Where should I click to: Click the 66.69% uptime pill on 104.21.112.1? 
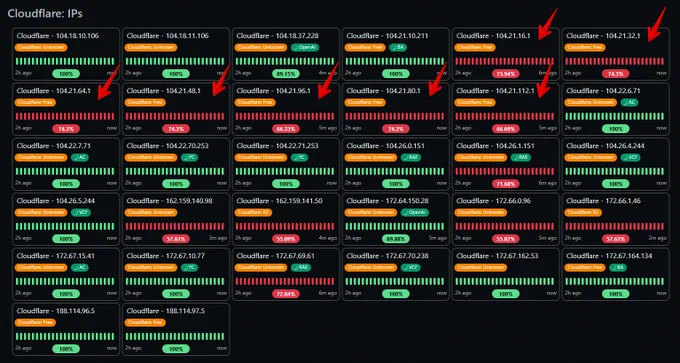(x=506, y=129)
